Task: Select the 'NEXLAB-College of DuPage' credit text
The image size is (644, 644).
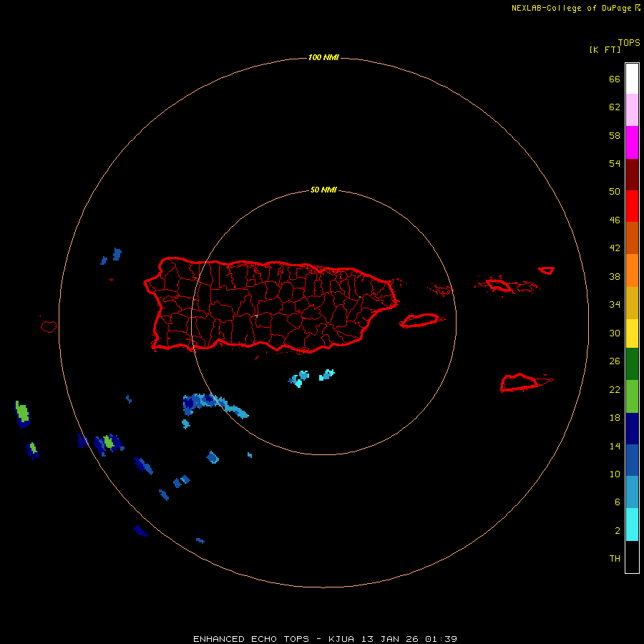Action: (571, 8)
